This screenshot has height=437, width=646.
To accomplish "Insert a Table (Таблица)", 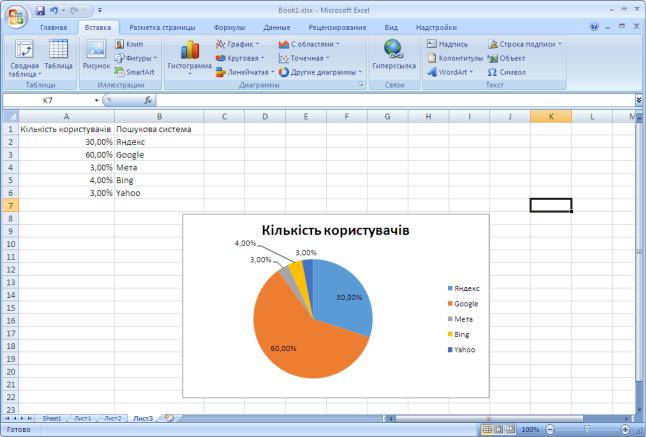I will 59,55.
